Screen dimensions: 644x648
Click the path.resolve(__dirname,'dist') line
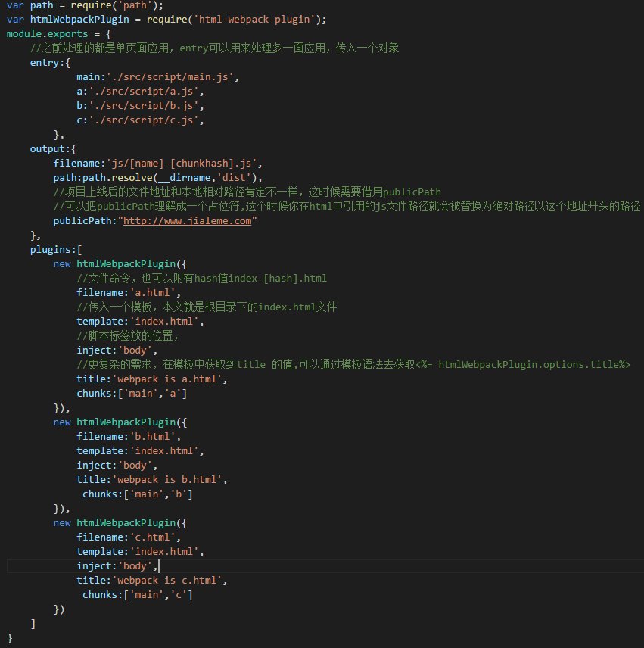(157, 178)
